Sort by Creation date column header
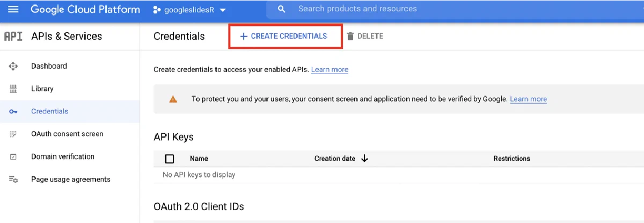 click(x=335, y=159)
